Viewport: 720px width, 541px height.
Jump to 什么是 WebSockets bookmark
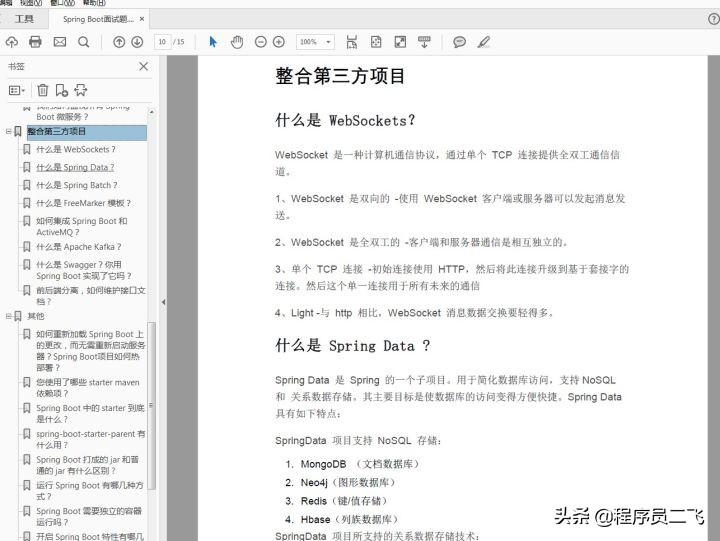76,149
